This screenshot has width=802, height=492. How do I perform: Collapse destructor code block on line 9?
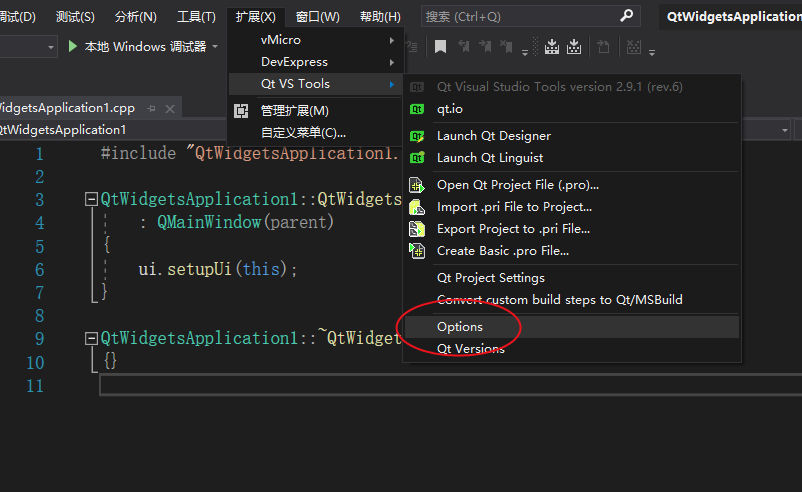pyautogui.click(x=91, y=338)
